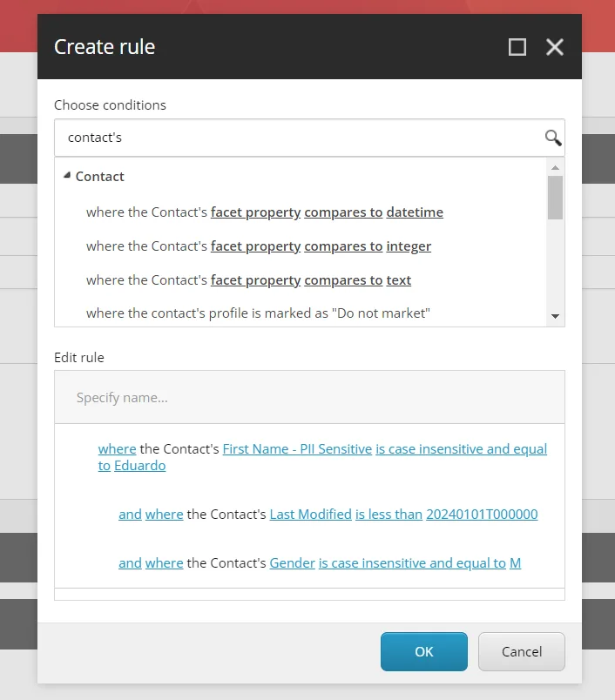The width and height of the screenshot is (615, 700).
Task: Click the M value link
Action: pos(515,563)
